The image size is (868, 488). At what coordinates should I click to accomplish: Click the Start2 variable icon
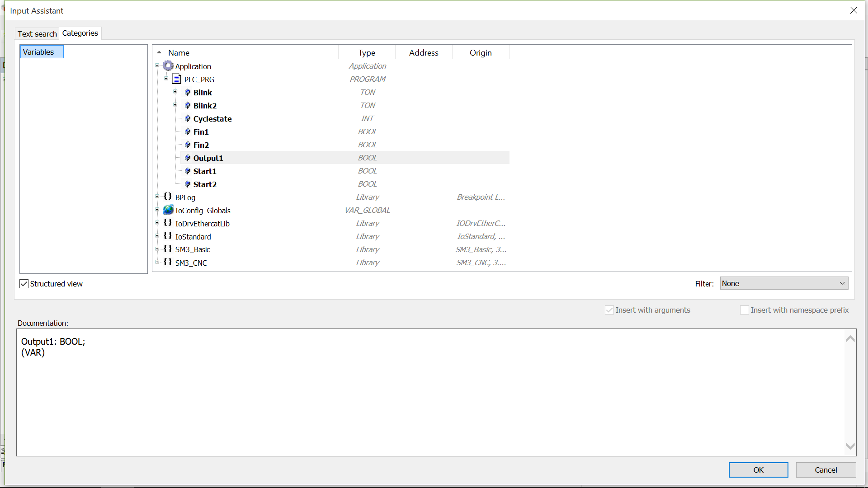pyautogui.click(x=188, y=184)
